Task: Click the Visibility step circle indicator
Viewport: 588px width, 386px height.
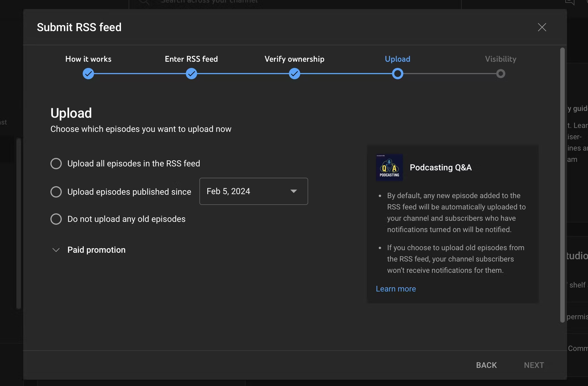Action: pyautogui.click(x=501, y=74)
